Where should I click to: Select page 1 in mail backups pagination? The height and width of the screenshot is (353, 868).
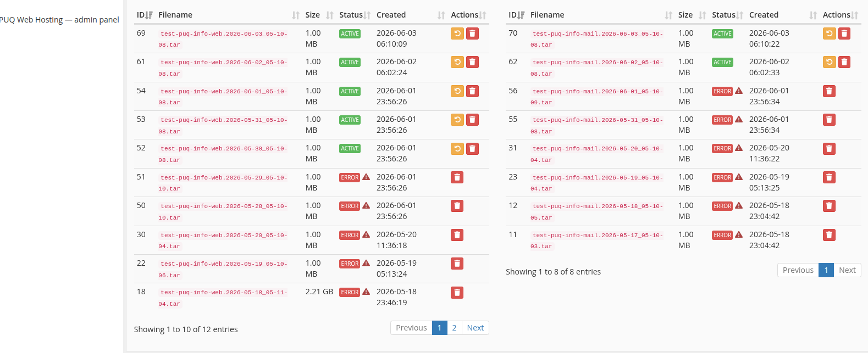coord(826,270)
